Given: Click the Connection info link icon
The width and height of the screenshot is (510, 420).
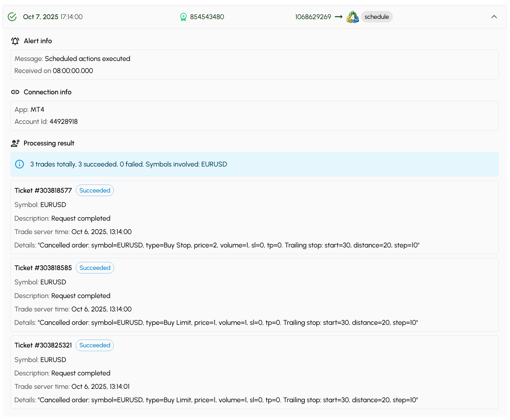Looking at the screenshot, I should [x=15, y=92].
